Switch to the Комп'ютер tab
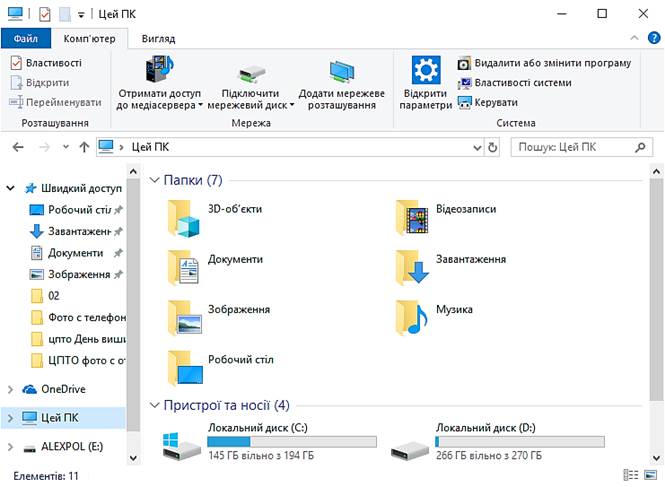The image size is (665, 487). pyautogui.click(x=89, y=39)
